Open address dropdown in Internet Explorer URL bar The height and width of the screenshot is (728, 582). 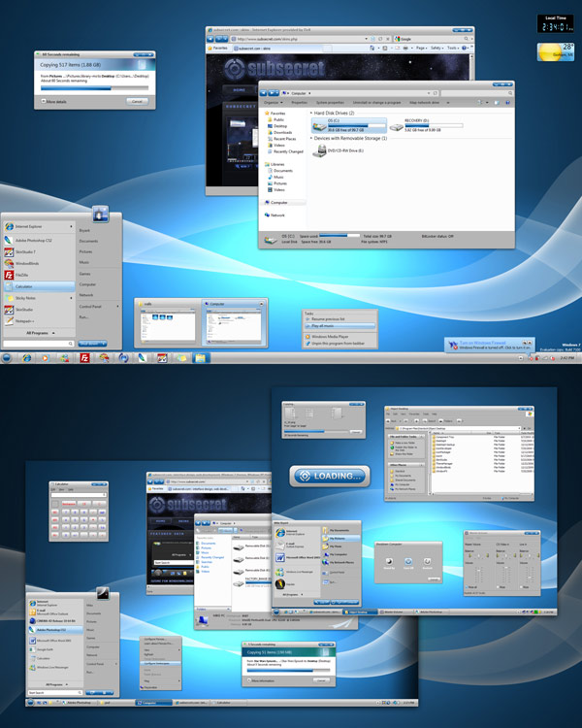click(x=367, y=39)
